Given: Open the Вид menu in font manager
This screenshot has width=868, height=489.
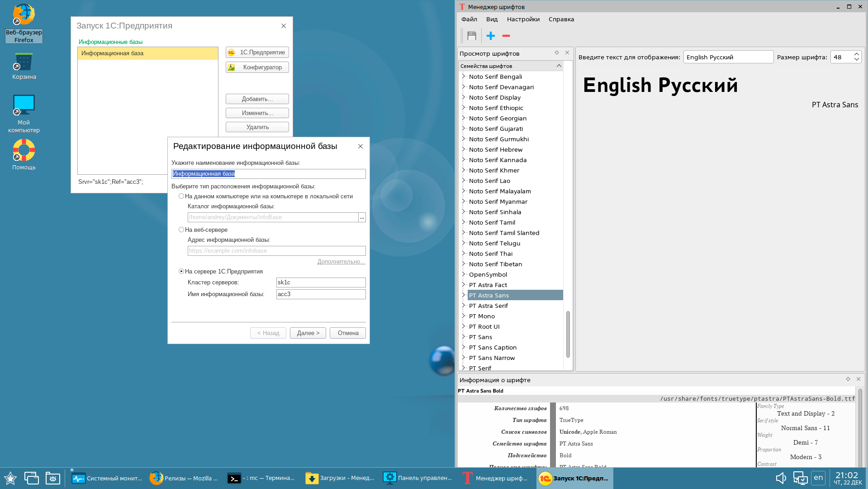Looking at the screenshot, I should click(x=492, y=19).
